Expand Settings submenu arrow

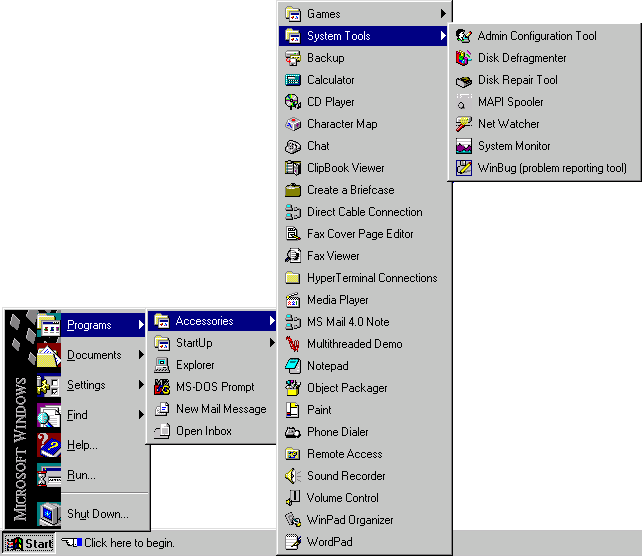pyautogui.click(x=141, y=385)
